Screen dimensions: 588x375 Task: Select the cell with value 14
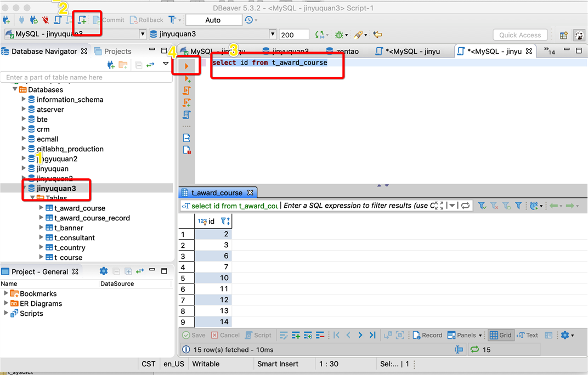click(x=213, y=322)
